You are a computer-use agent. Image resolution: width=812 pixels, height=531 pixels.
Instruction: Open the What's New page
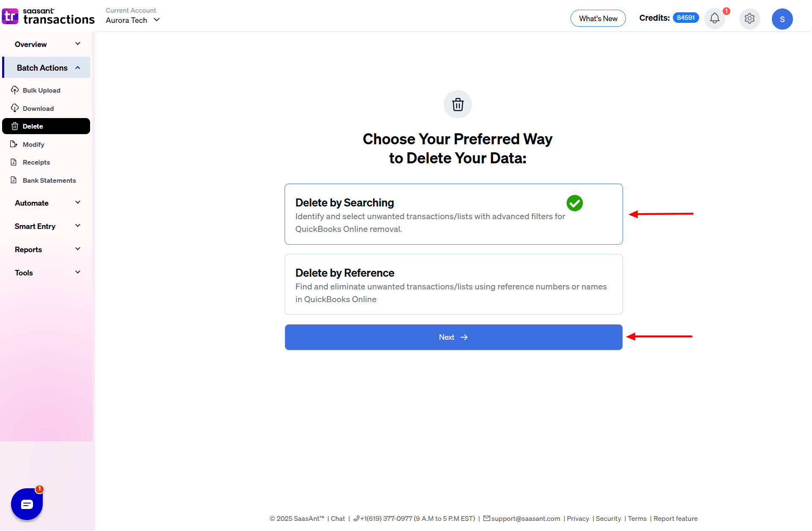598,18
